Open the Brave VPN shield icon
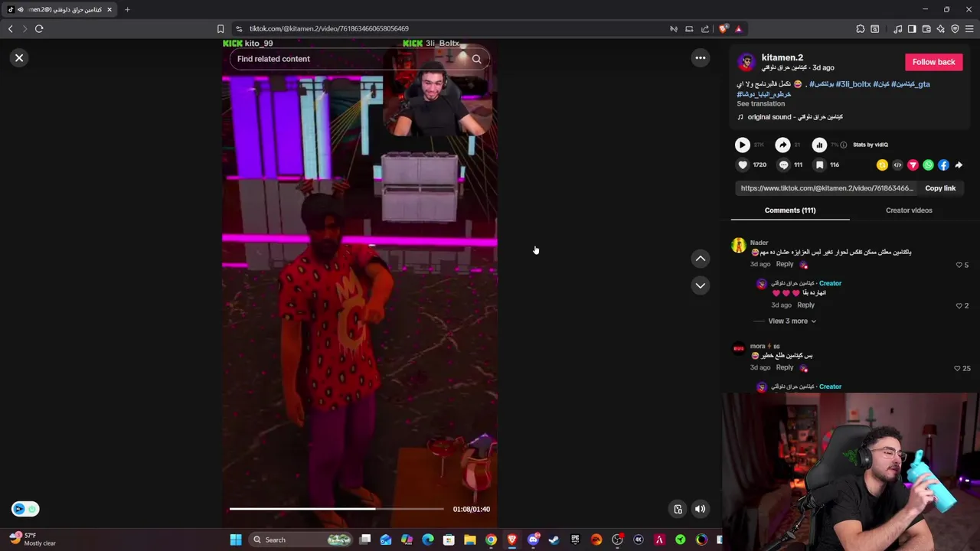The width and height of the screenshot is (980, 551). click(955, 29)
